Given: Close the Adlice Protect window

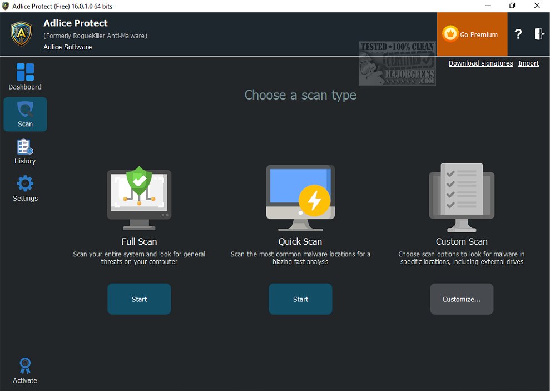Looking at the screenshot, I should tap(537, 6).
